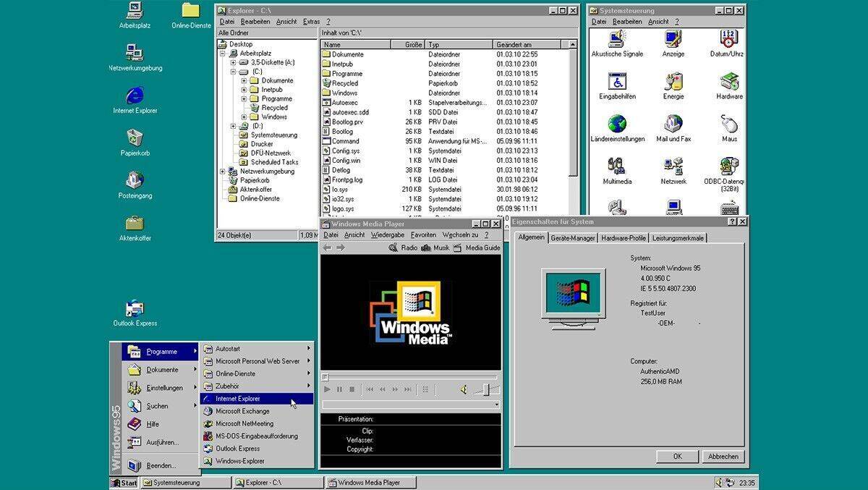The width and height of the screenshot is (868, 490).
Task: Open Akustische Signale in Systemsteuerung
Action: (x=617, y=44)
